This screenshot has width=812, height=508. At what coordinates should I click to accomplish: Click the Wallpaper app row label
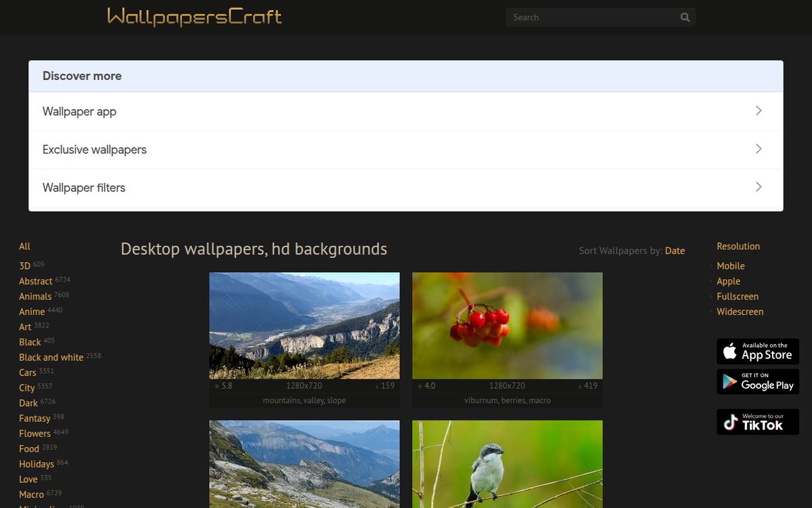[x=79, y=112]
